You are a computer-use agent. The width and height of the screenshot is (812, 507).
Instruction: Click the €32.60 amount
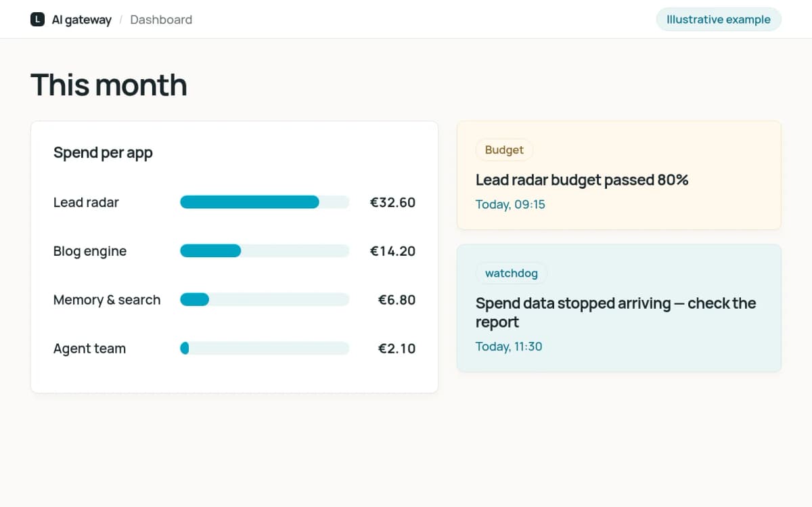pos(392,202)
